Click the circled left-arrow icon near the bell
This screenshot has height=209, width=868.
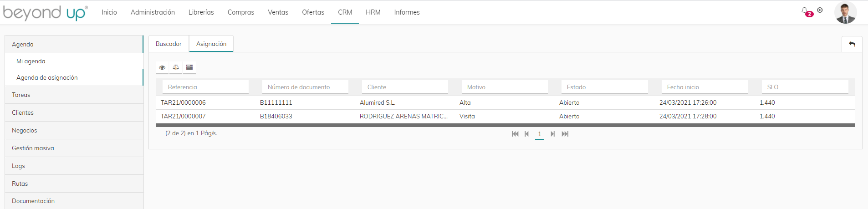820,10
